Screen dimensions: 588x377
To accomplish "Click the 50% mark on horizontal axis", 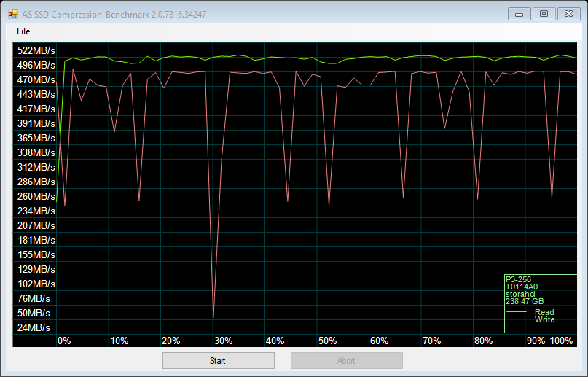I will click(x=327, y=341).
